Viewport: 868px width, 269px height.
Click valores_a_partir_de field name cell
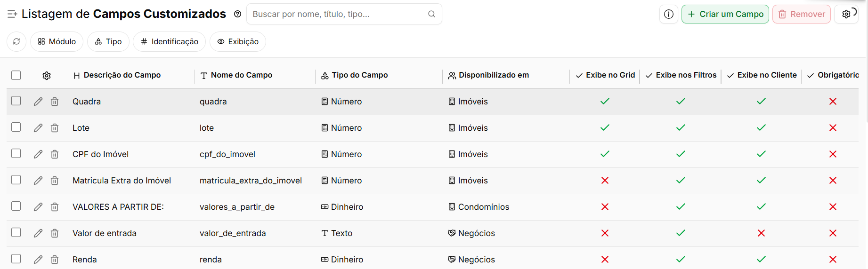tap(237, 207)
